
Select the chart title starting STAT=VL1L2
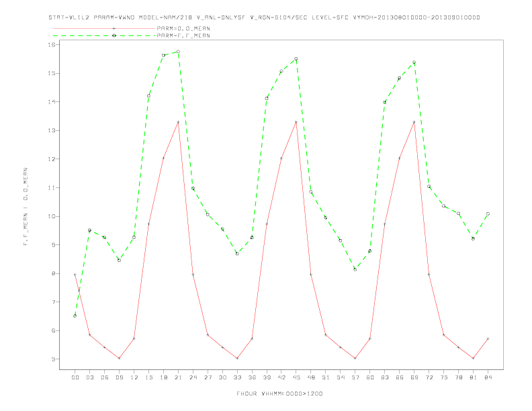[x=264, y=17]
